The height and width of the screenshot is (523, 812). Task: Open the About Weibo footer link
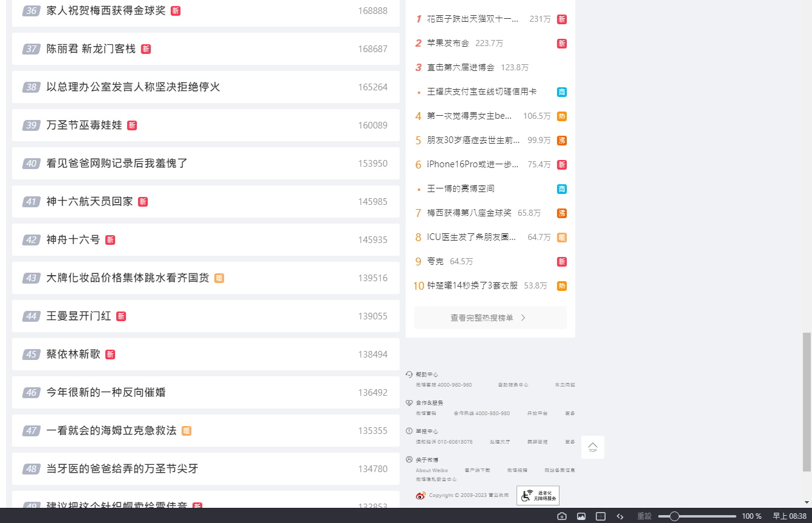tap(432, 470)
